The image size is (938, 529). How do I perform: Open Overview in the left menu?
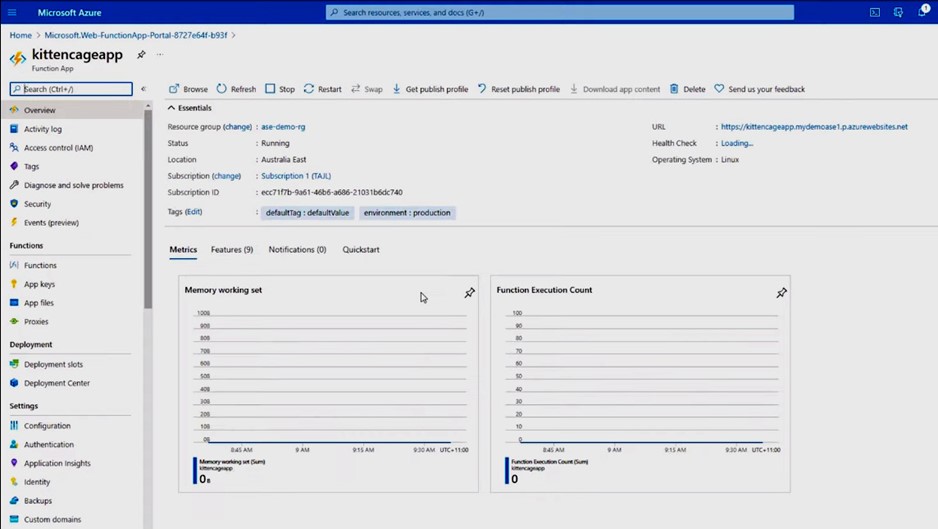[72, 110]
